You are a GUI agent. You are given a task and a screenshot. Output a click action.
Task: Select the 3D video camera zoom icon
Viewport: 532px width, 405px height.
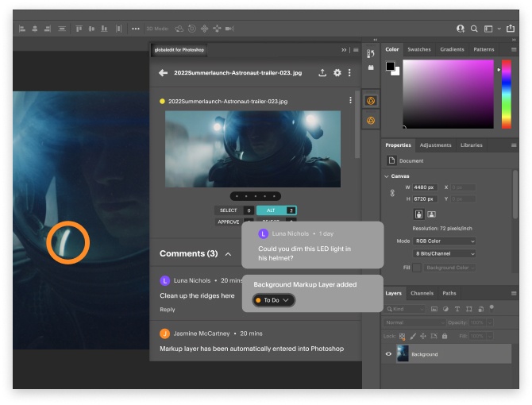tap(229, 29)
